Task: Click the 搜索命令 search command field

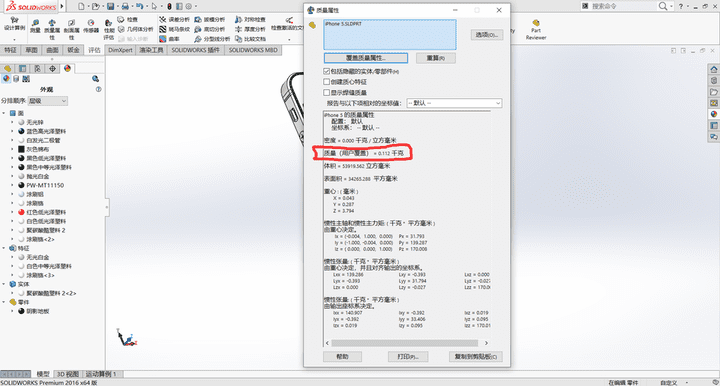Action: pyautogui.click(x=622, y=6)
